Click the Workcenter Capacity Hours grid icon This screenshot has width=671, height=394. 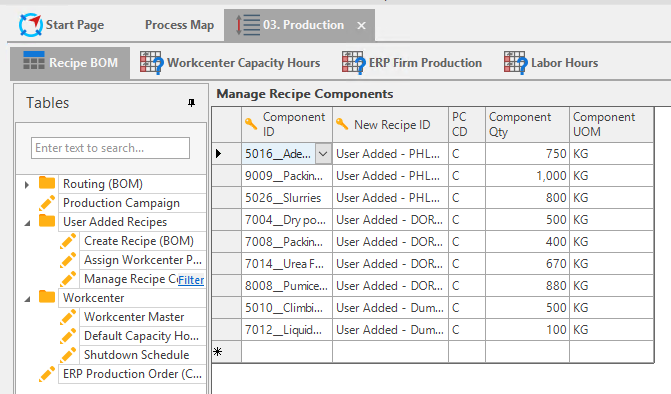(x=152, y=63)
